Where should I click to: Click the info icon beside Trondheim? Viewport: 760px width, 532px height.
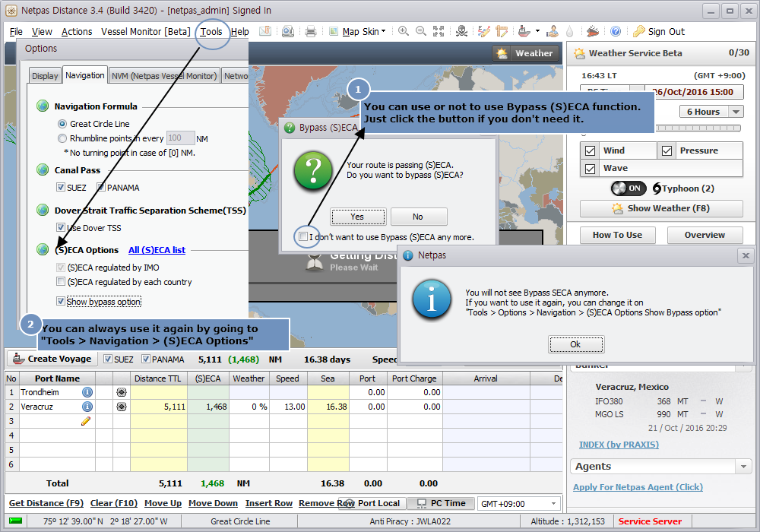[87, 392]
